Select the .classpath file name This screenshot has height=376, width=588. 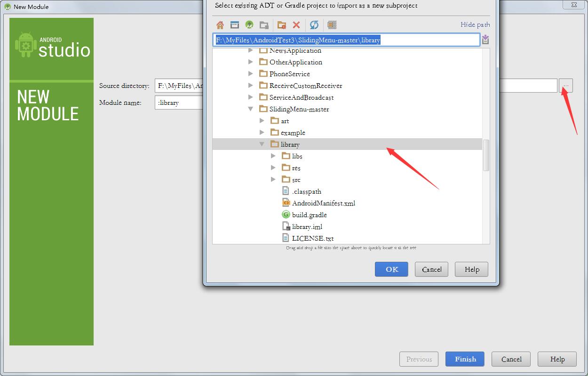point(307,191)
